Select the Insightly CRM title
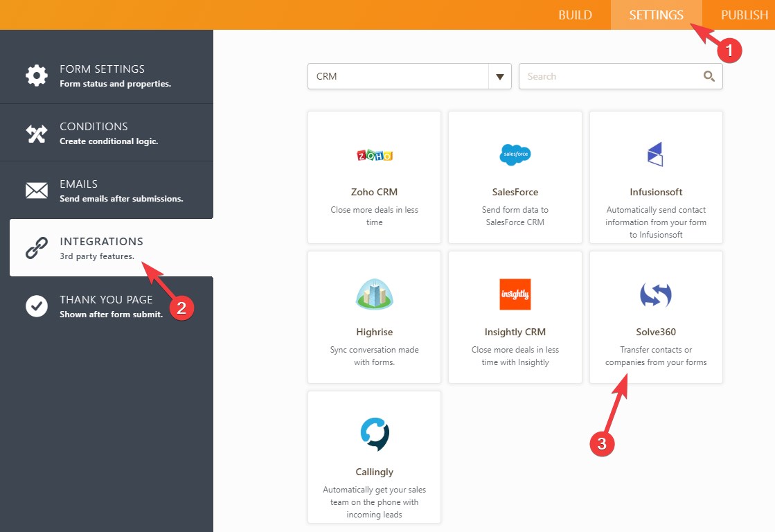Screen dimensions: 775x532 tap(515, 332)
